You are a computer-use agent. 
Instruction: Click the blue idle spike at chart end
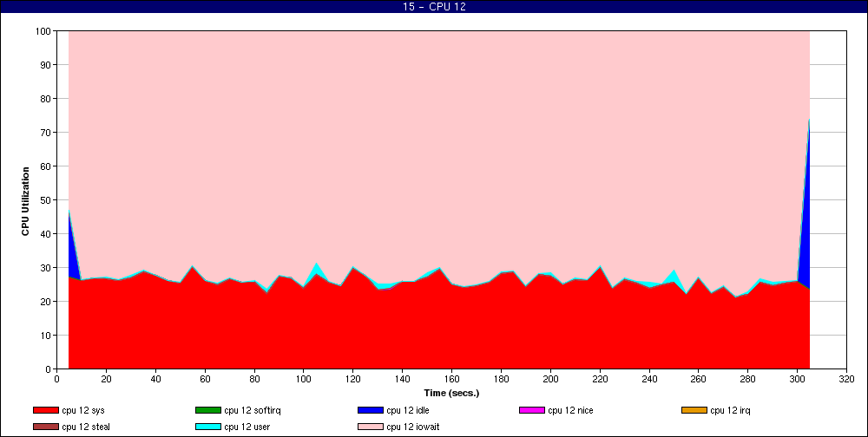click(806, 232)
